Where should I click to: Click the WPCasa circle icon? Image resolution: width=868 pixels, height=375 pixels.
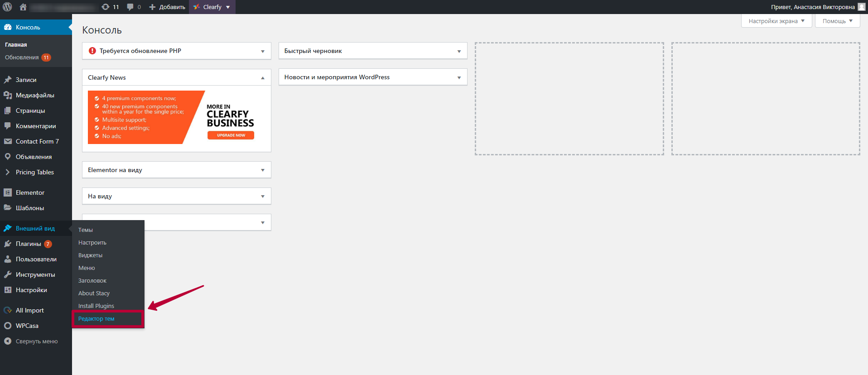pos(8,326)
